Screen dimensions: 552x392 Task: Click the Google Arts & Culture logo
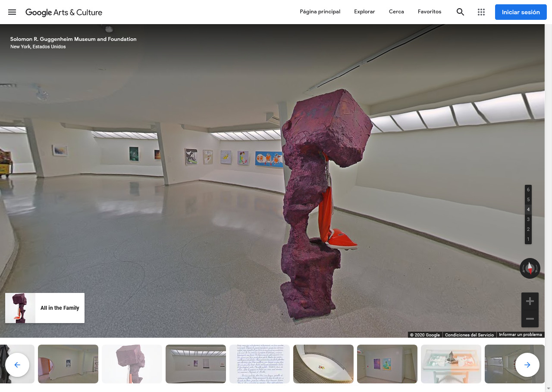64,12
